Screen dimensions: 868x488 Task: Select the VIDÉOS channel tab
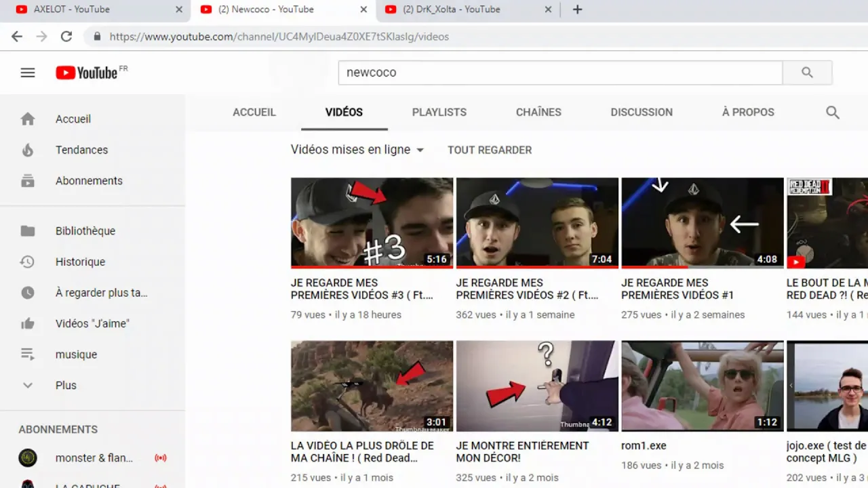pos(344,113)
